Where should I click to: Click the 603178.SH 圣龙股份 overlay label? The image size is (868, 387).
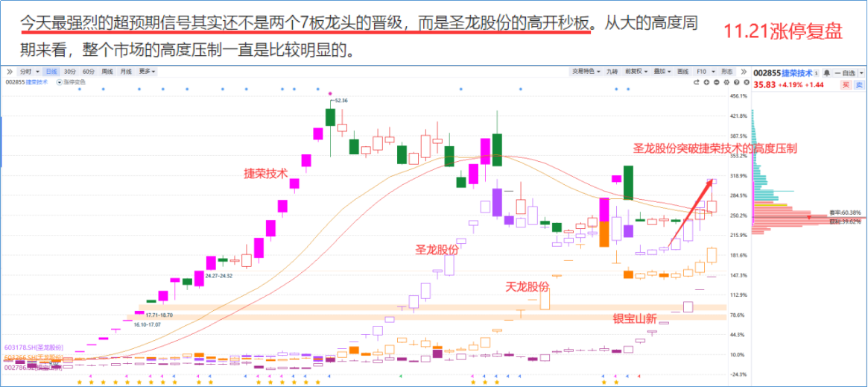[34, 347]
